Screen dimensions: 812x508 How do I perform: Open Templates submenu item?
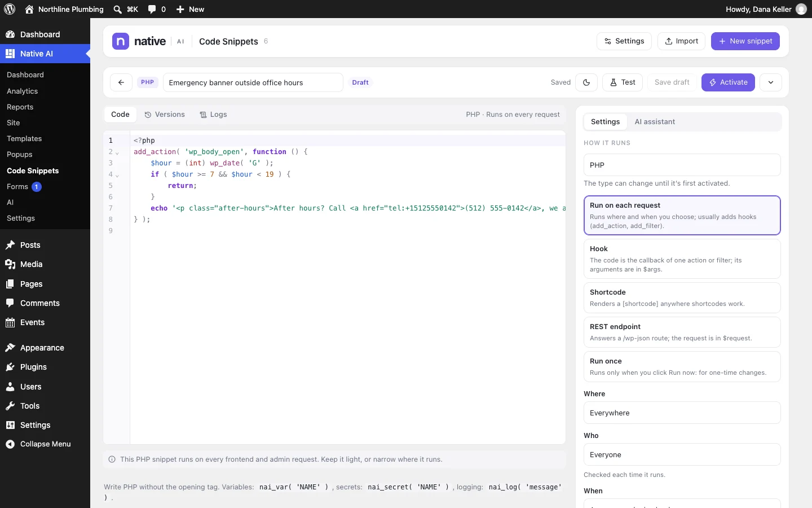coord(24,138)
